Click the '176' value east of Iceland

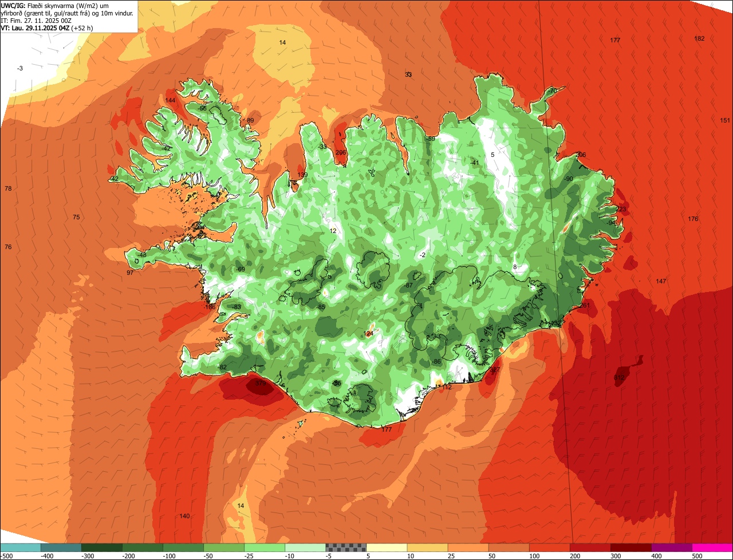coord(693,219)
